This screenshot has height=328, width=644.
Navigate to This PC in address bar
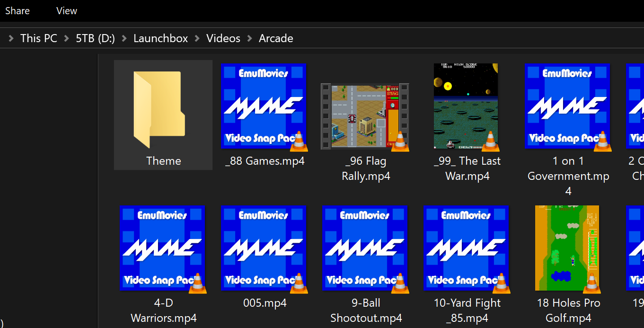pos(39,38)
